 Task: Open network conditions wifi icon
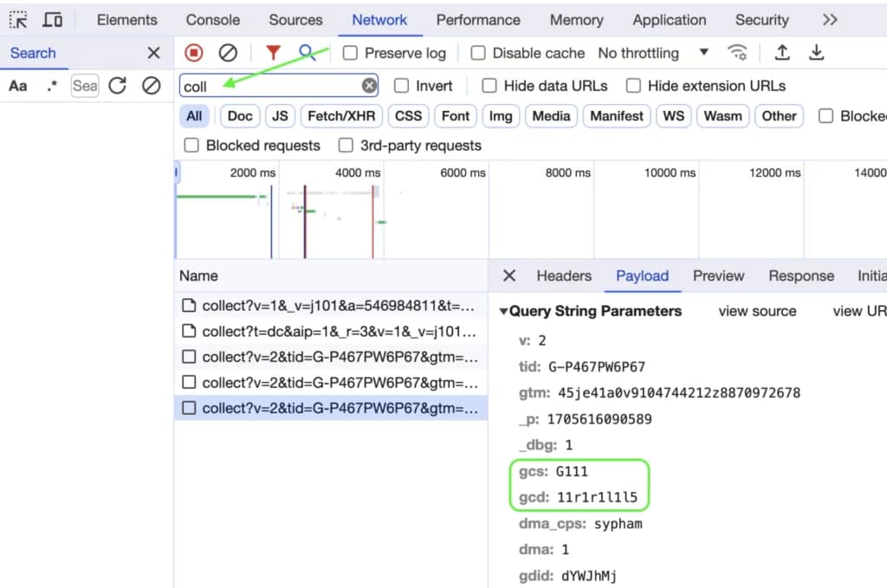click(x=737, y=53)
